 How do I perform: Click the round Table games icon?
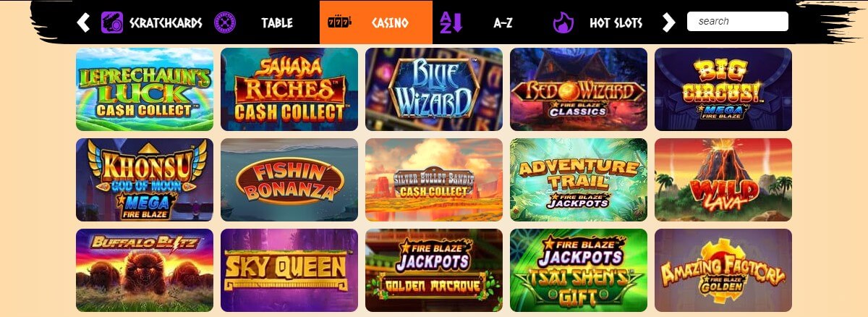(x=226, y=22)
